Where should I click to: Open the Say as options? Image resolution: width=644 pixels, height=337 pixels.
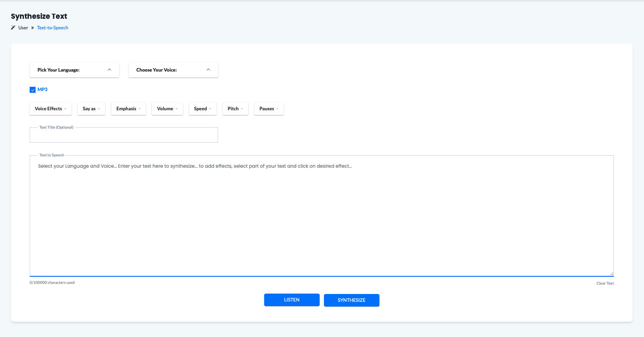tap(91, 109)
